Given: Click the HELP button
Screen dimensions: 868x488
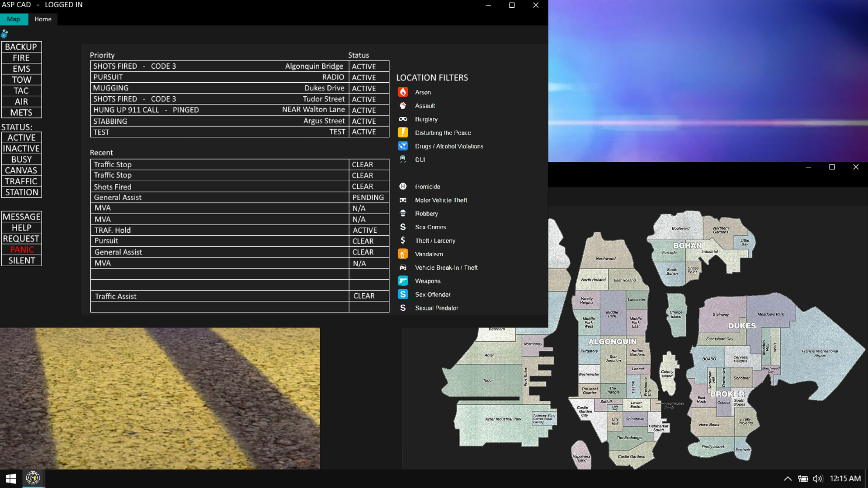Looking at the screenshot, I should pyautogui.click(x=21, y=228).
